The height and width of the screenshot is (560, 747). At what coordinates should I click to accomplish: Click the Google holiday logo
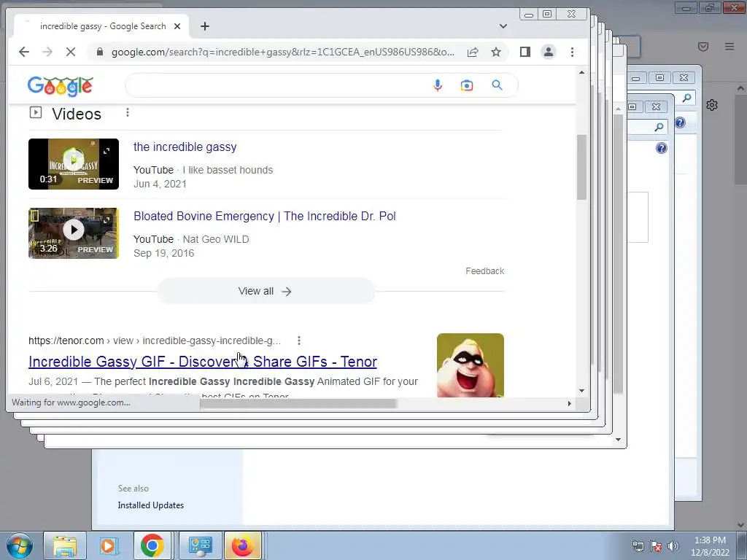click(60, 86)
